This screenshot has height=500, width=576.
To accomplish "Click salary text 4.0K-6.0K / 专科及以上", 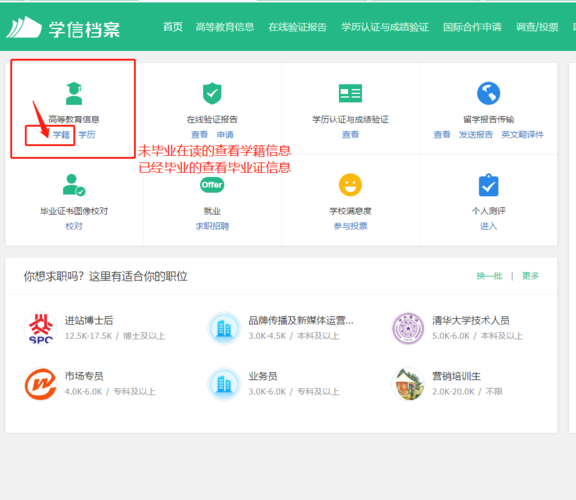I will point(110,392).
